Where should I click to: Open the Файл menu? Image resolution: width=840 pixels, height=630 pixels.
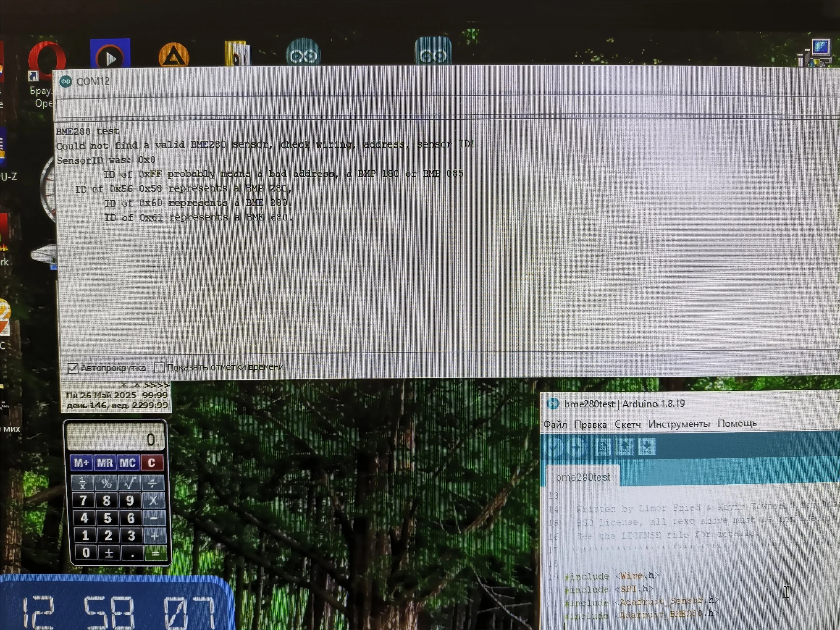pyautogui.click(x=555, y=425)
